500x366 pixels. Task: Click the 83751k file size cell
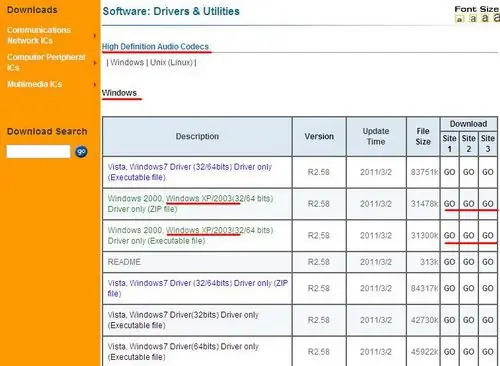(423, 172)
